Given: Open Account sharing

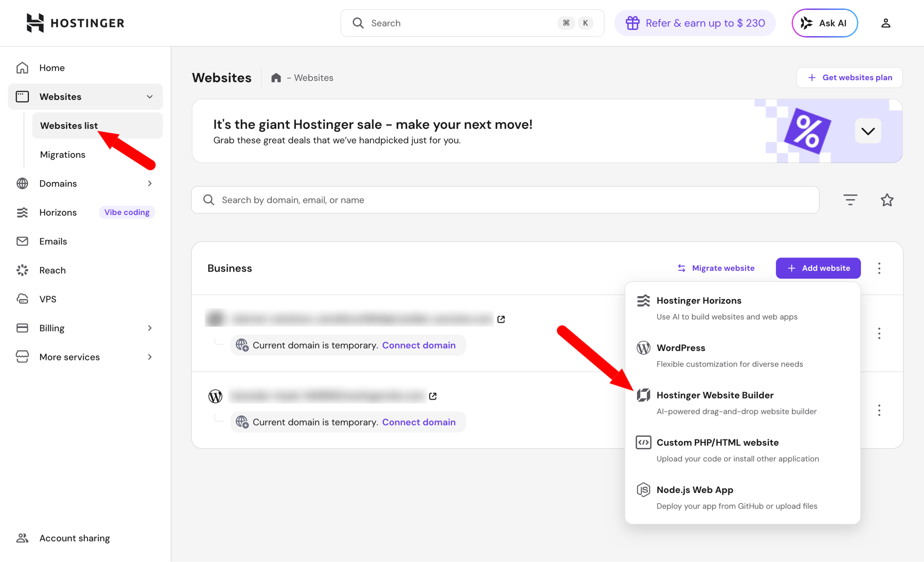Looking at the screenshot, I should (86, 539).
